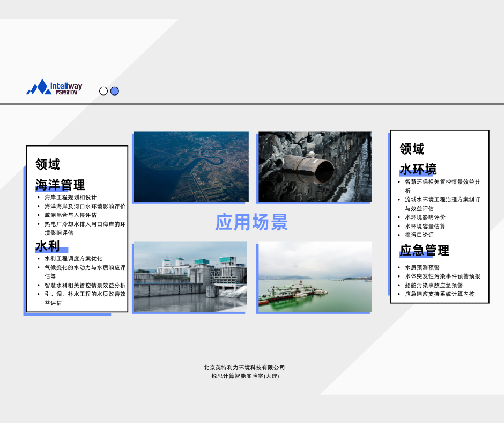504x423 pixels.
Task: Open the drainage pipe outlet photo
Action: click(314, 166)
